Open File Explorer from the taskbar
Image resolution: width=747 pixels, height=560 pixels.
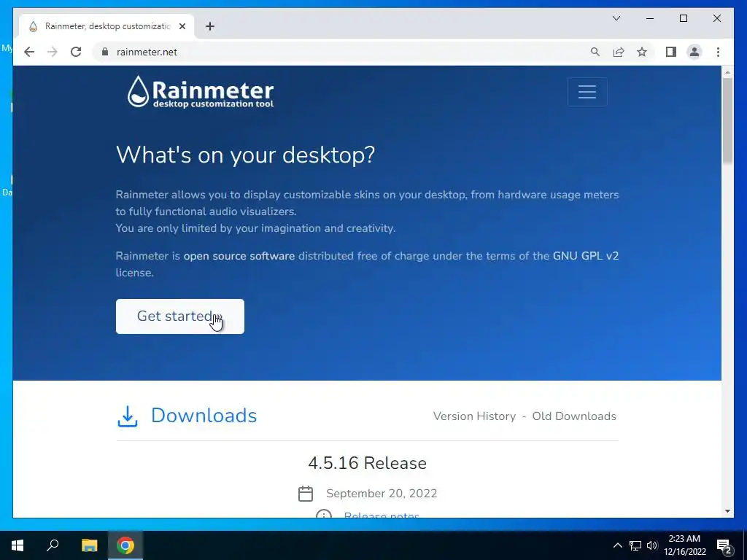(89, 545)
